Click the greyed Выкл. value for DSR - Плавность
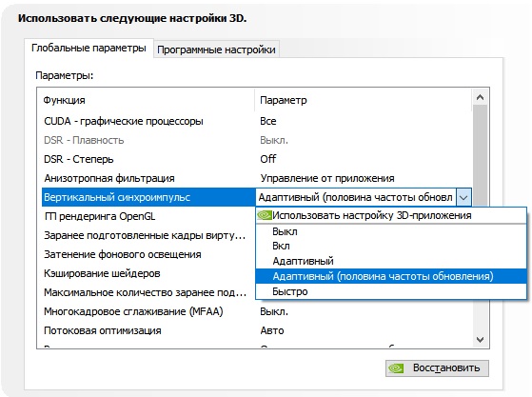532x397 pixels. [274, 140]
